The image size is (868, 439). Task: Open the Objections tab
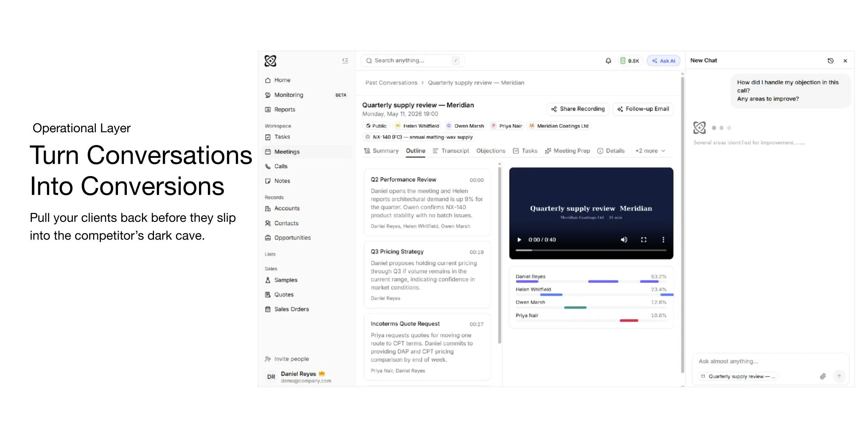point(491,151)
